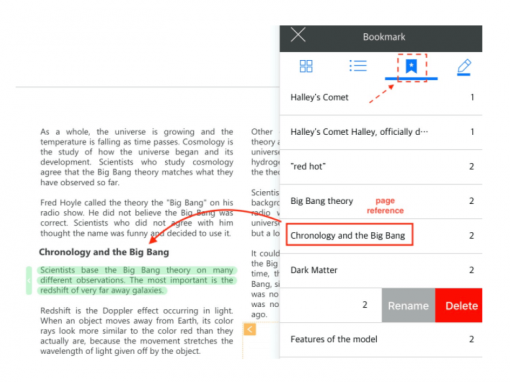Open Features of the model bookmark

tap(381, 339)
